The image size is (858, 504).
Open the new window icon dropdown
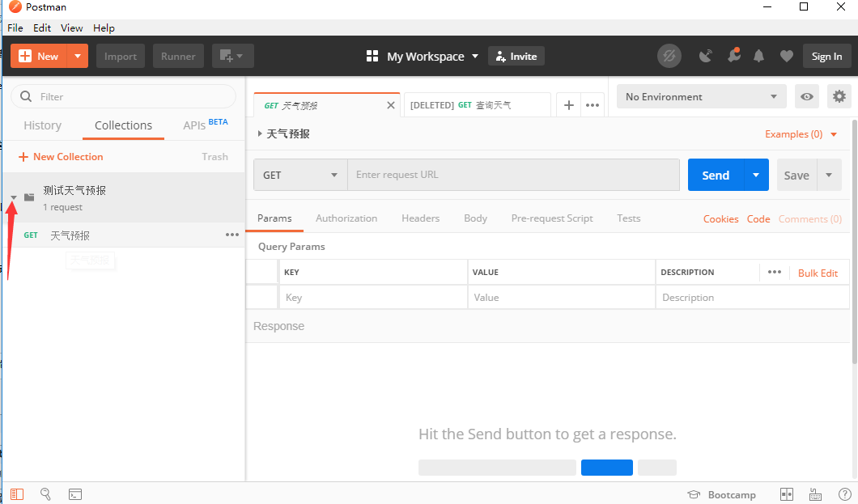tap(232, 57)
